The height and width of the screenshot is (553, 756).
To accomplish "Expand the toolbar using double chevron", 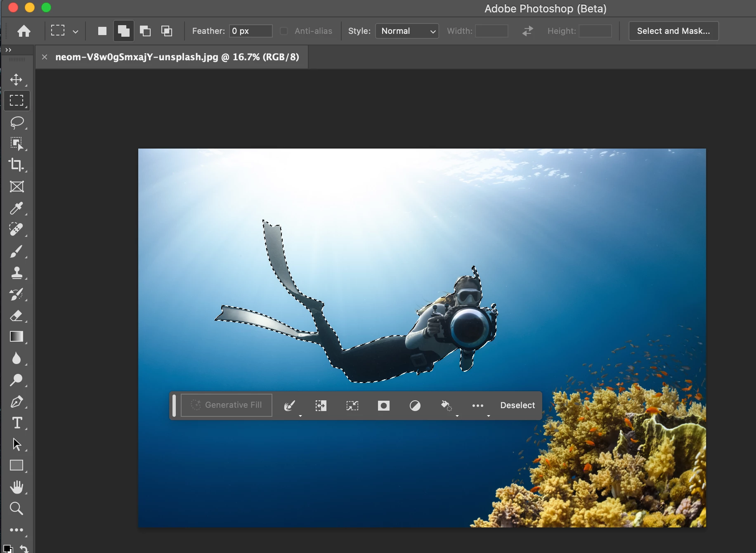I will [x=8, y=50].
